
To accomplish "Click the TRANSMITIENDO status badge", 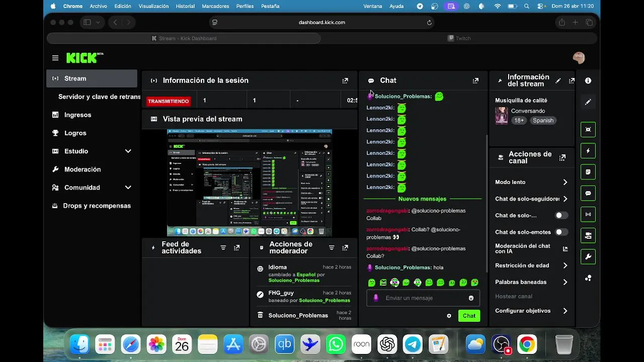I will [169, 101].
